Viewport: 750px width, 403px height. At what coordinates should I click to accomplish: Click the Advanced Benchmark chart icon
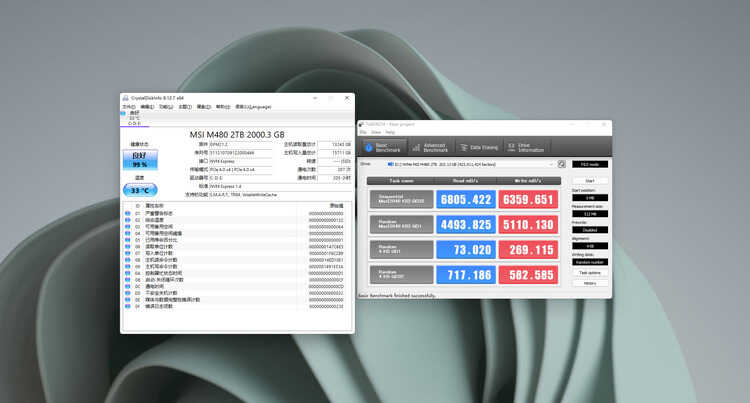pos(416,148)
